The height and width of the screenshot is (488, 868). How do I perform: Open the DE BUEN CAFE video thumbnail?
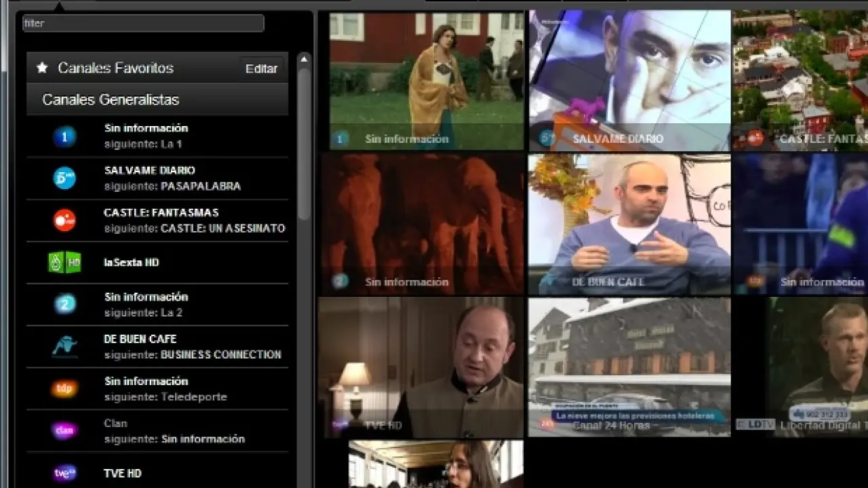[629, 224]
